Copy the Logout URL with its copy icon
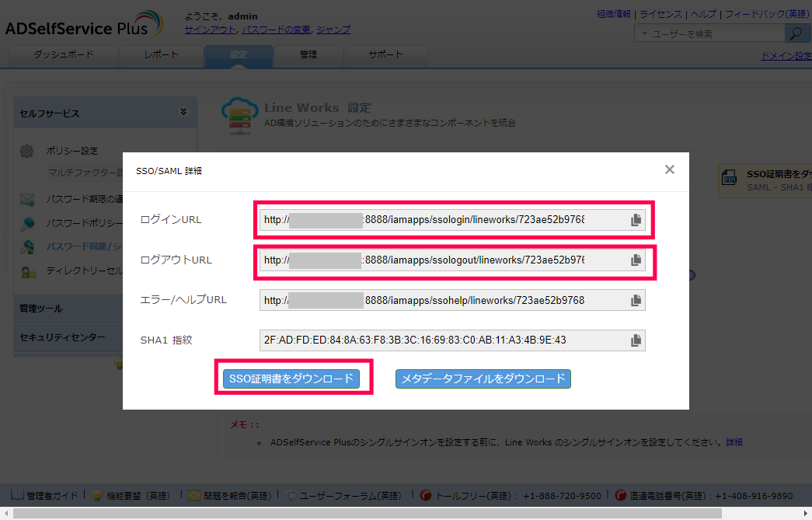Image resolution: width=812 pixels, height=520 pixels. point(636,260)
